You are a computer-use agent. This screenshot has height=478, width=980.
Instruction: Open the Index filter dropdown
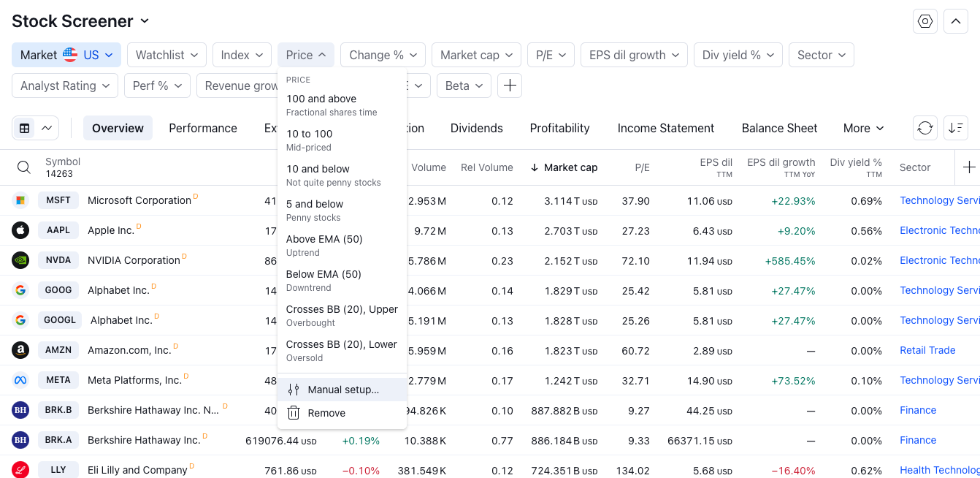(x=242, y=55)
